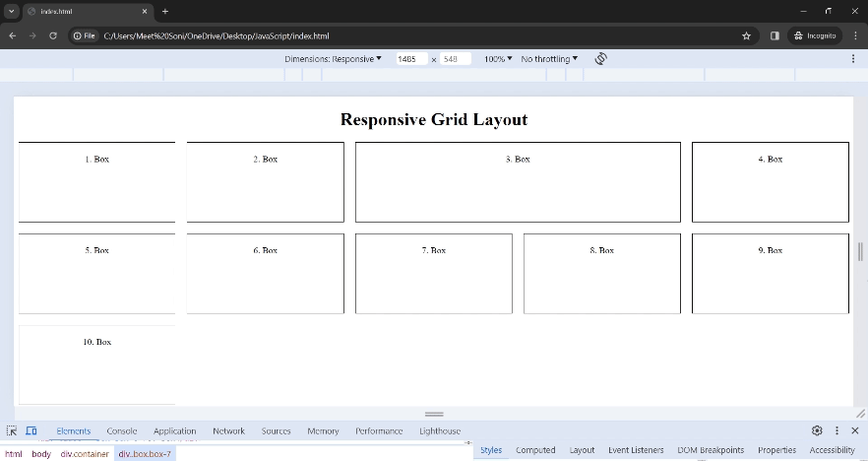Image resolution: width=868 pixels, height=461 pixels.
Task: Click the Incognito profile button
Action: tap(815, 36)
